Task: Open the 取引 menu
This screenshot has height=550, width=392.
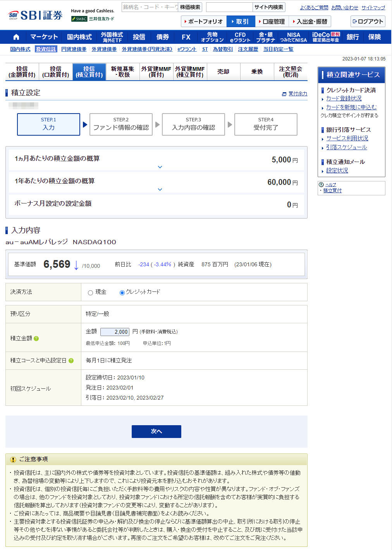Action: point(241,21)
